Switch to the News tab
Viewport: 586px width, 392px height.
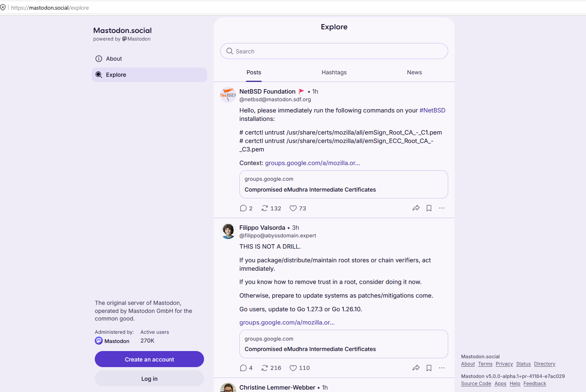point(414,72)
